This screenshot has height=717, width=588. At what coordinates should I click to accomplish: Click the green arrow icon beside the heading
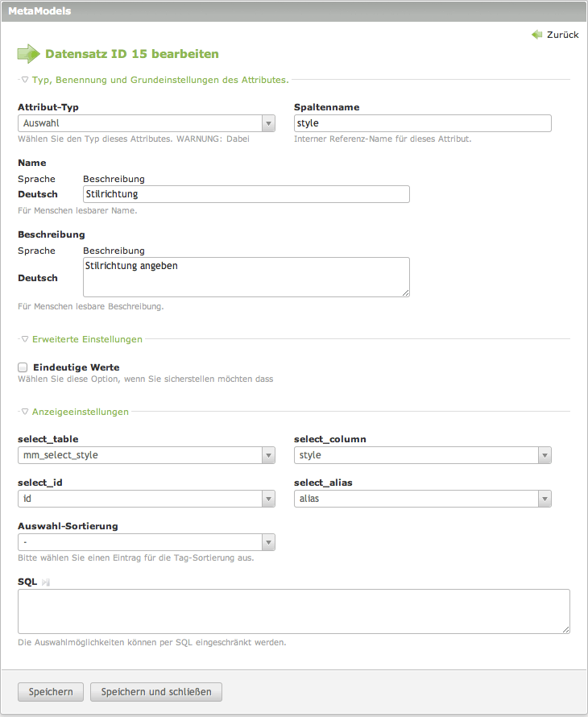pyautogui.click(x=28, y=54)
